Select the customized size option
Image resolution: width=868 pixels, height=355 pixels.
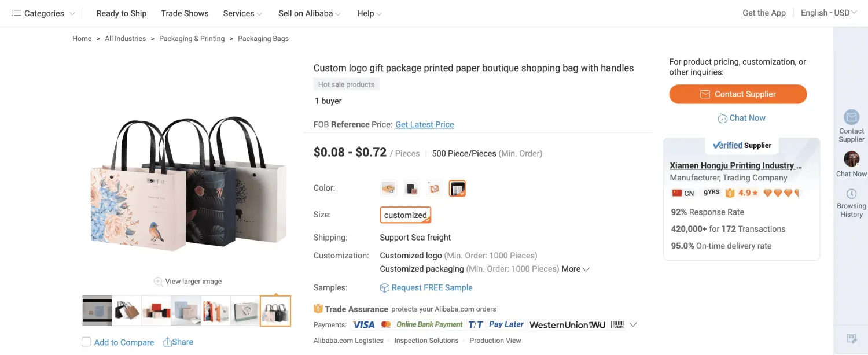pyautogui.click(x=406, y=215)
